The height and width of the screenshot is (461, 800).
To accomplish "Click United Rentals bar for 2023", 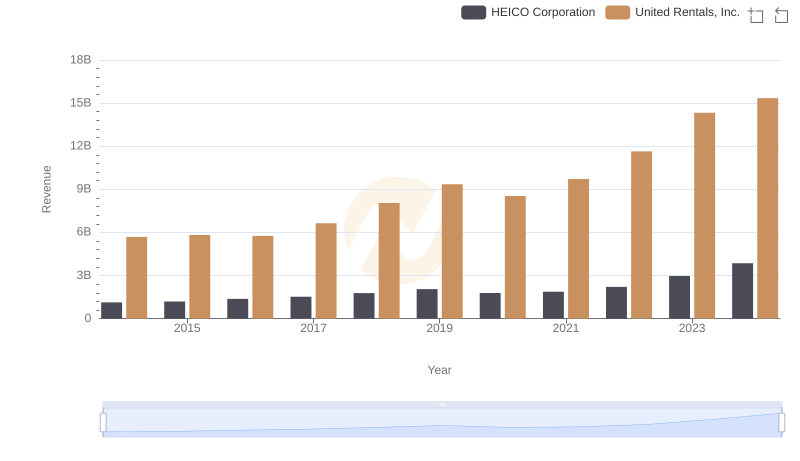I will 704,216.
